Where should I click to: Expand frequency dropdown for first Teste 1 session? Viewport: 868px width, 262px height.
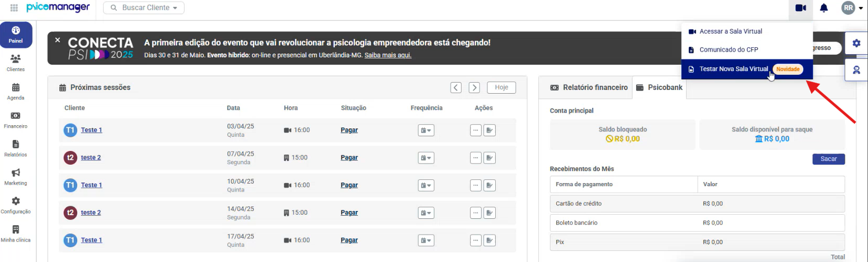point(426,130)
